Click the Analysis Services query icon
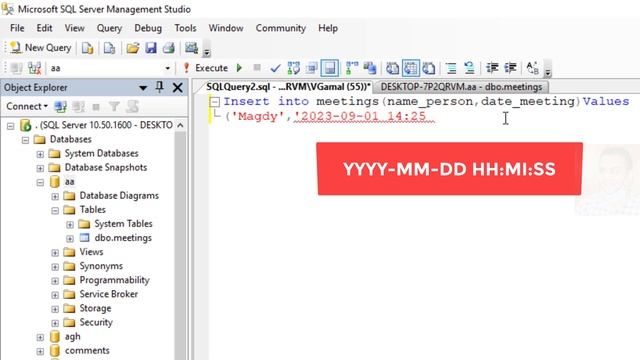 (x=109, y=48)
